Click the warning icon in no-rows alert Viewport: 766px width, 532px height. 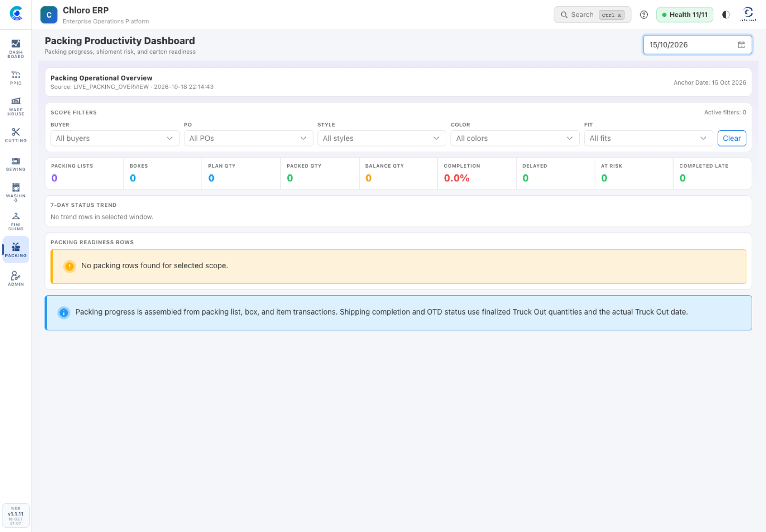point(70,266)
